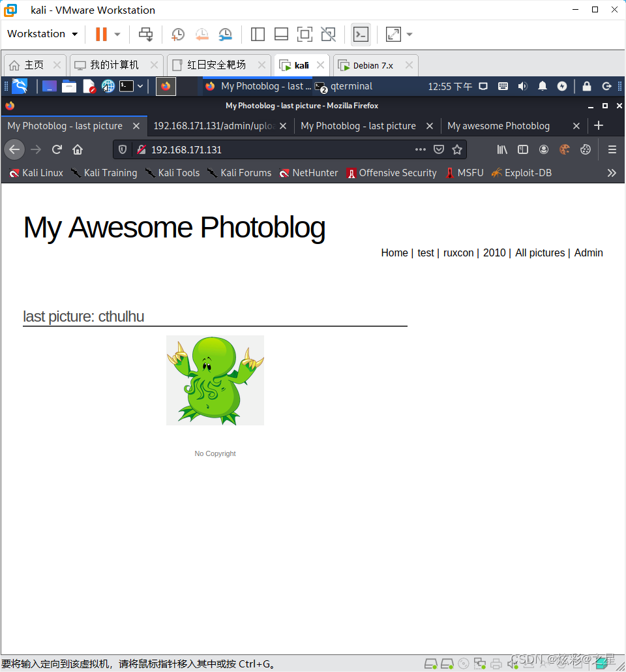Open Kali notifications bell

pos(543,86)
